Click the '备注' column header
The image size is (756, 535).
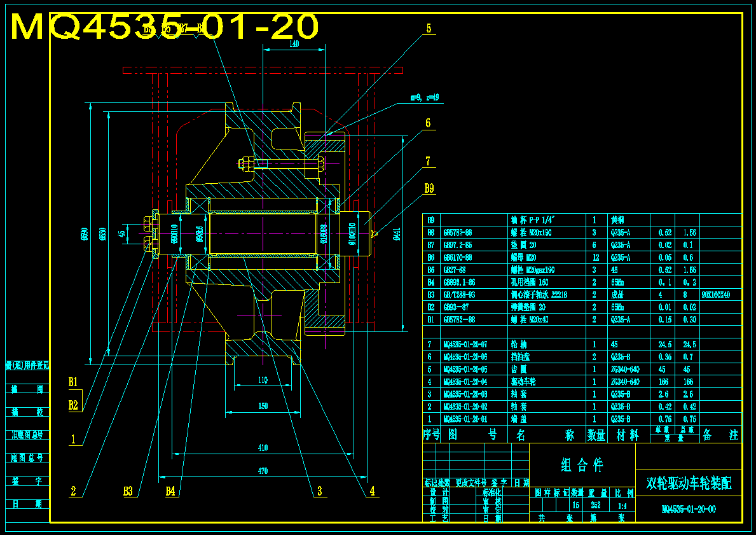pos(720,434)
